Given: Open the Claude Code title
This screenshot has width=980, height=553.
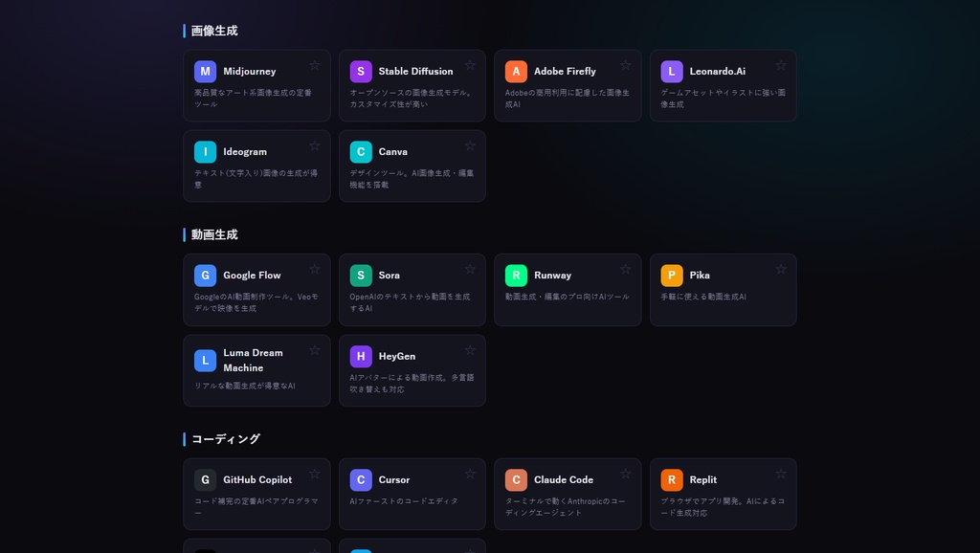Looking at the screenshot, I should [x=564, y=480].
